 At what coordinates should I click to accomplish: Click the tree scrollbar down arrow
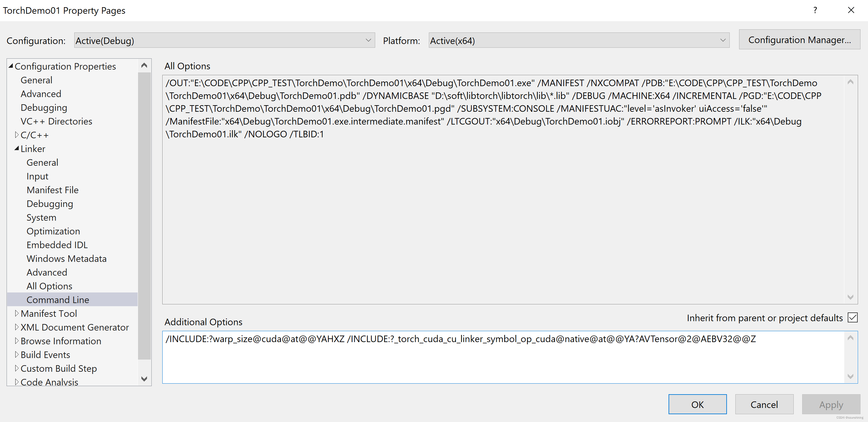145,379
